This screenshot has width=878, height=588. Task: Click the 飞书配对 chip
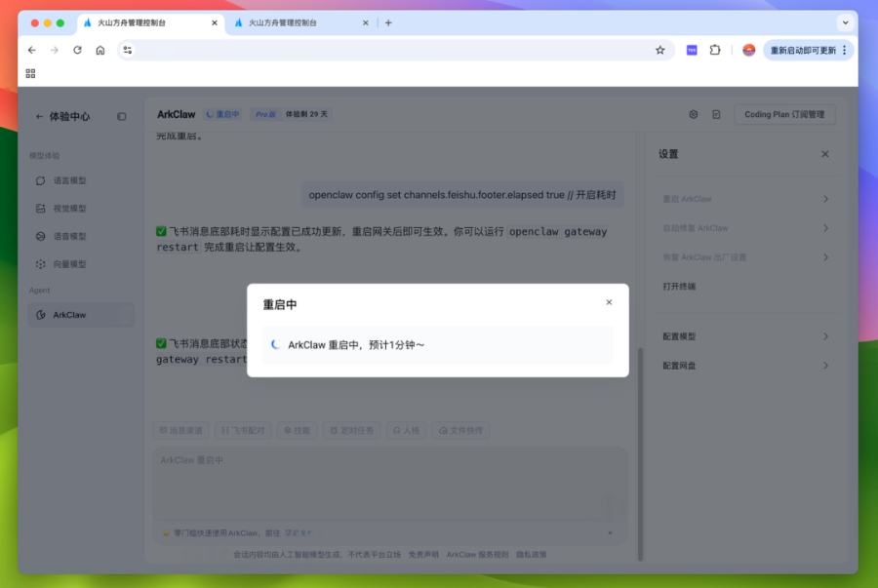click(x=243, y=430)
